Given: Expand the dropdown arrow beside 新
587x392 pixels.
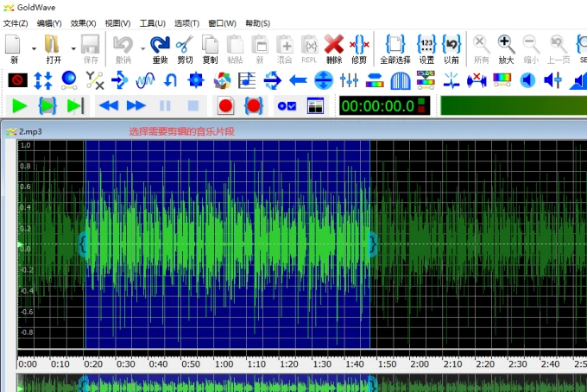Looking at the screenshot, I should (34, 48).
